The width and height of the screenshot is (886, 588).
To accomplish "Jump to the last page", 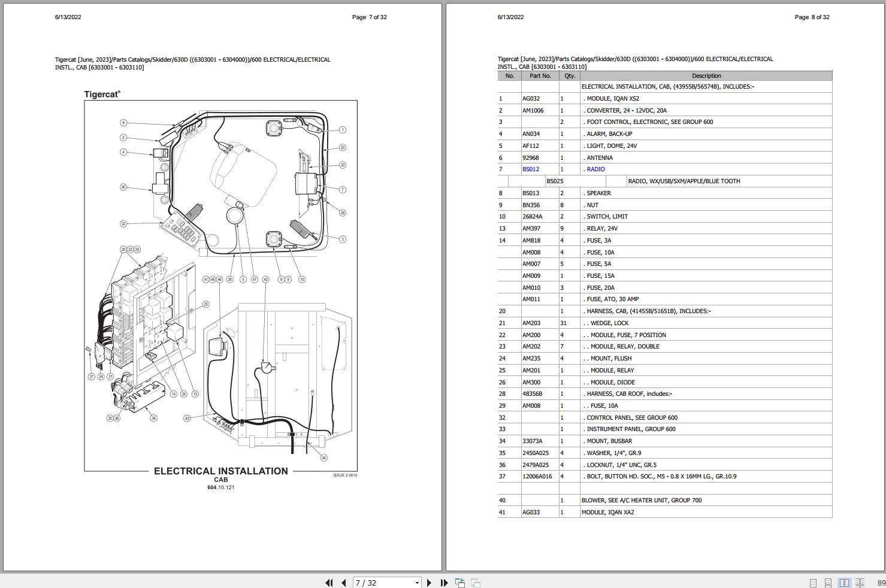I will point(444,583).
